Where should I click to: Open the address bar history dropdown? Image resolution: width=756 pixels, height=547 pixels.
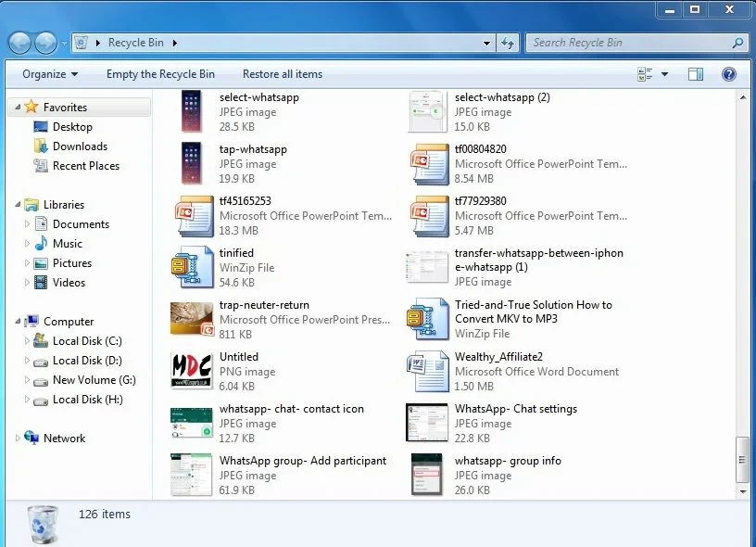coord(486,43)
